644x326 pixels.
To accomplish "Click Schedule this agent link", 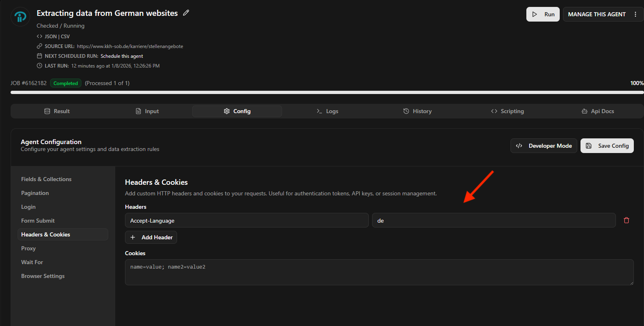I will click(x=122, y=56).
